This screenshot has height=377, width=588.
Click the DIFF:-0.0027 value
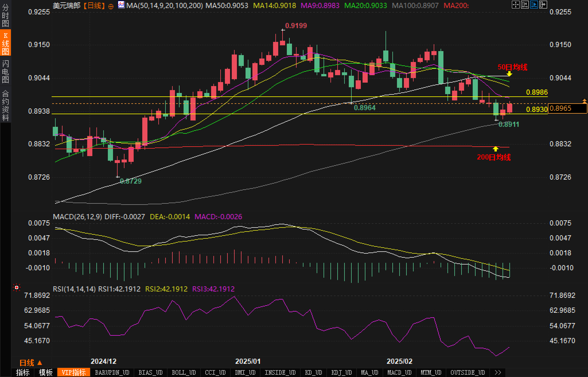pos(125,217)
